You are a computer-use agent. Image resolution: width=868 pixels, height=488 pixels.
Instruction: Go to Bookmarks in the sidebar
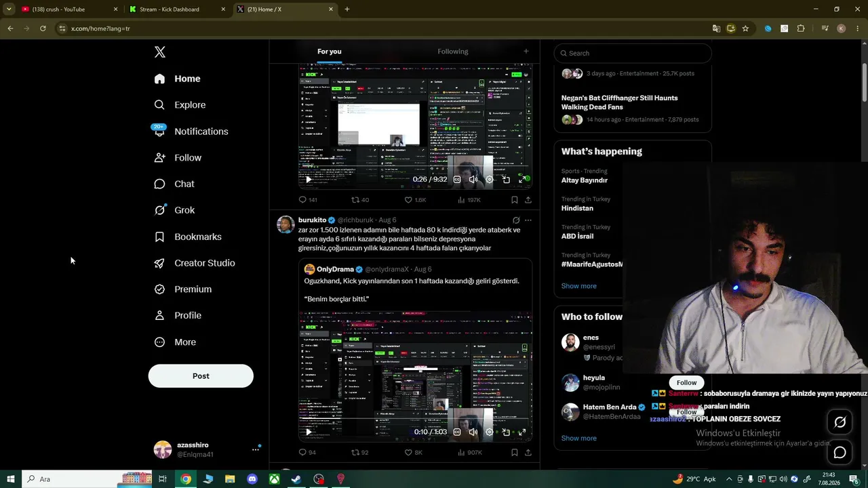click(x=188, y=237)
